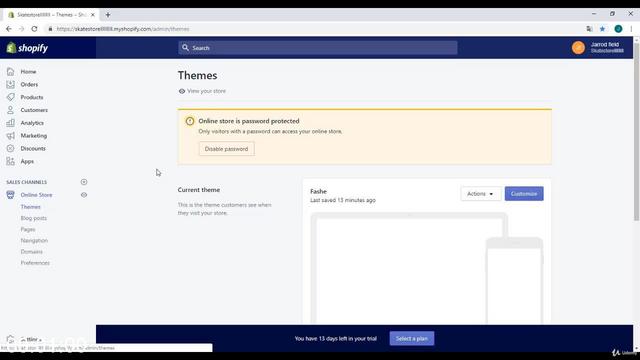Screen dimensions: 640x360
Task: Go to Home in sidebar
Action: (x=28, y=71)
